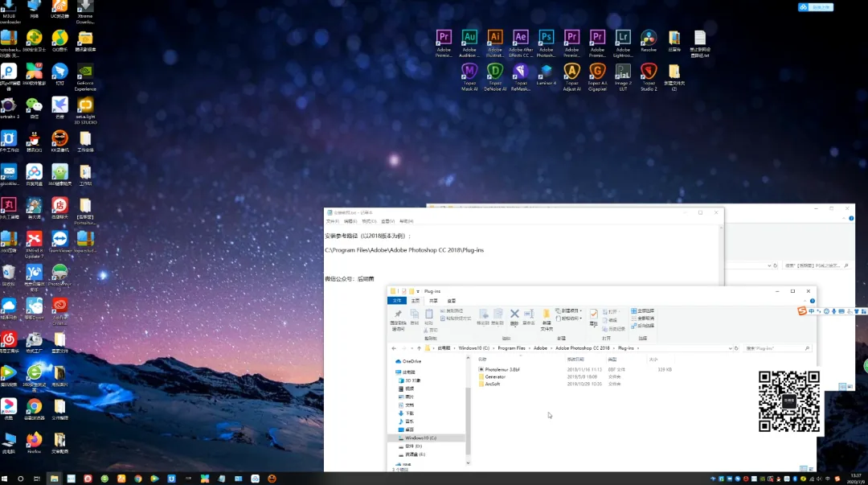Go up one folder level in Explorer

coord(419,348)
